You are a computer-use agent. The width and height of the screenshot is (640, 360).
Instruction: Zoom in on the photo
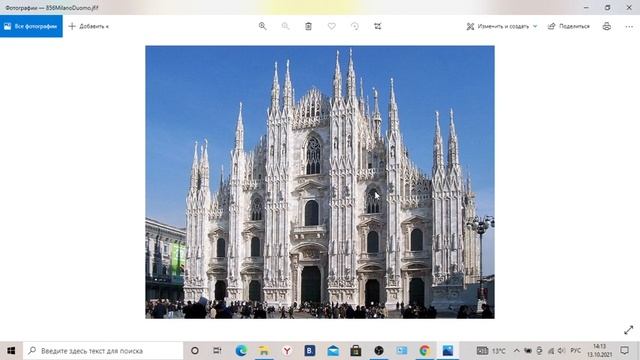[x=262, y=26]
